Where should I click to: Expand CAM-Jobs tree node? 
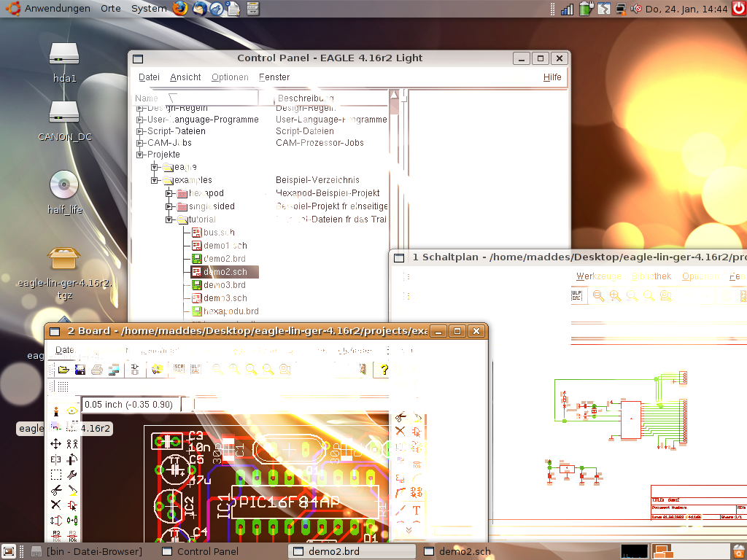click(x=140, y=143)
